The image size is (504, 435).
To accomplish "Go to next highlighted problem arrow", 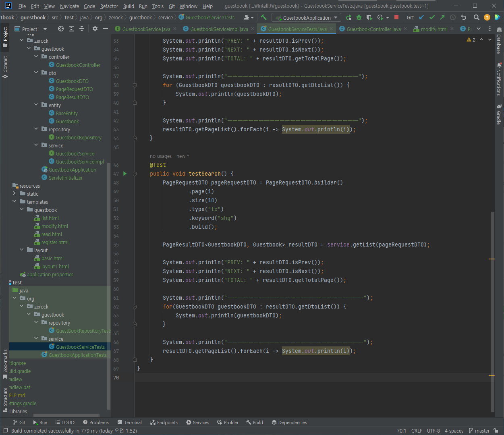I will (x=490, y=40).
